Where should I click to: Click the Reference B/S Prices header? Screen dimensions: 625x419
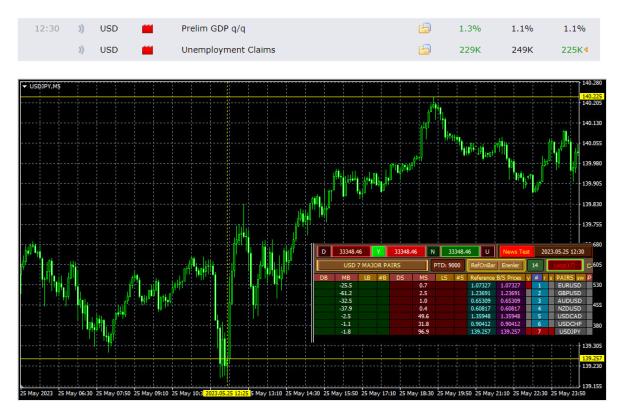(496, 277)
